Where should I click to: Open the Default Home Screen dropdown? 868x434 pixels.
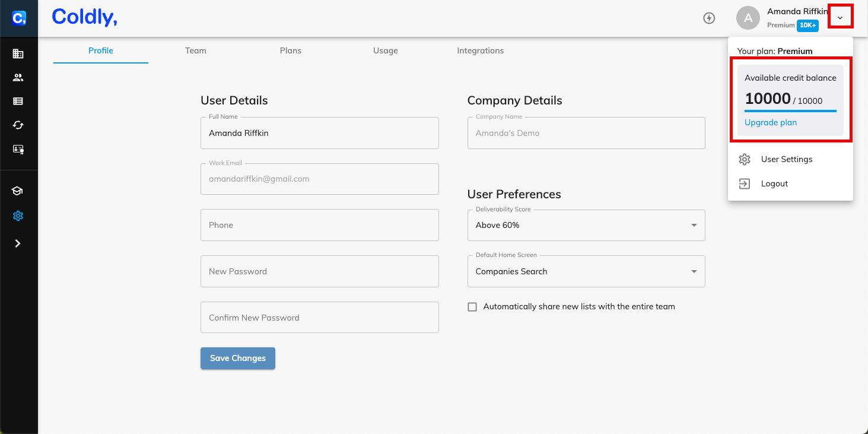[586, 271]
